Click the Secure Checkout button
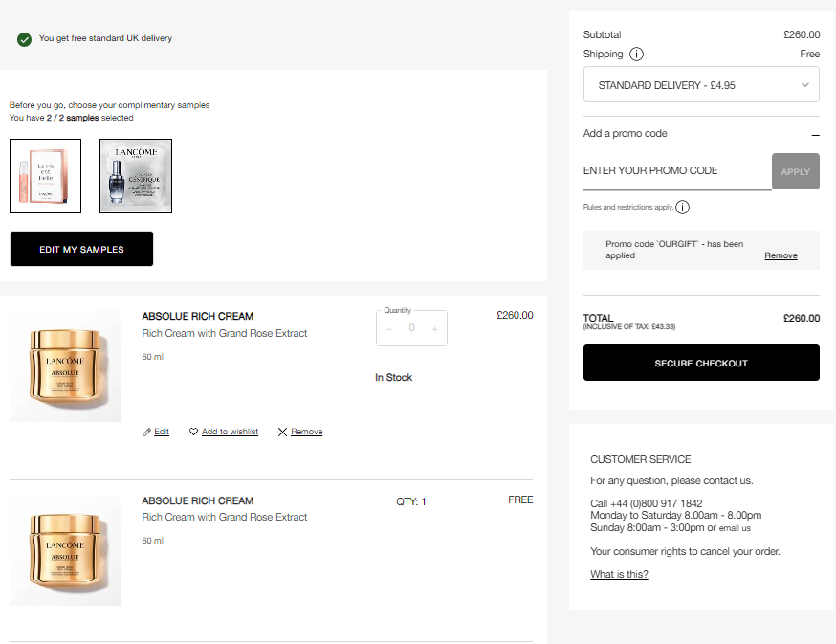 pos(701,364)
